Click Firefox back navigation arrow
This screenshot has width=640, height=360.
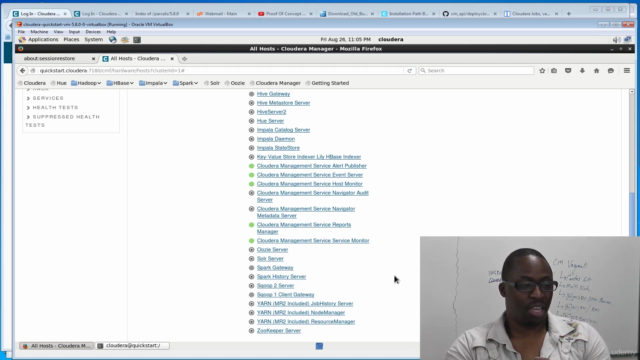pos(22,71)
